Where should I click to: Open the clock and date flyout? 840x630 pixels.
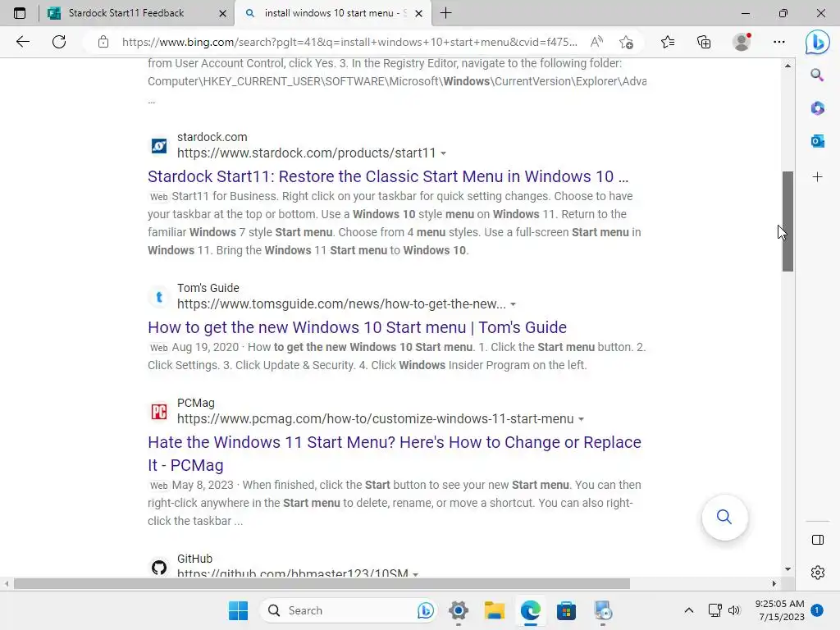click(779, 610)
